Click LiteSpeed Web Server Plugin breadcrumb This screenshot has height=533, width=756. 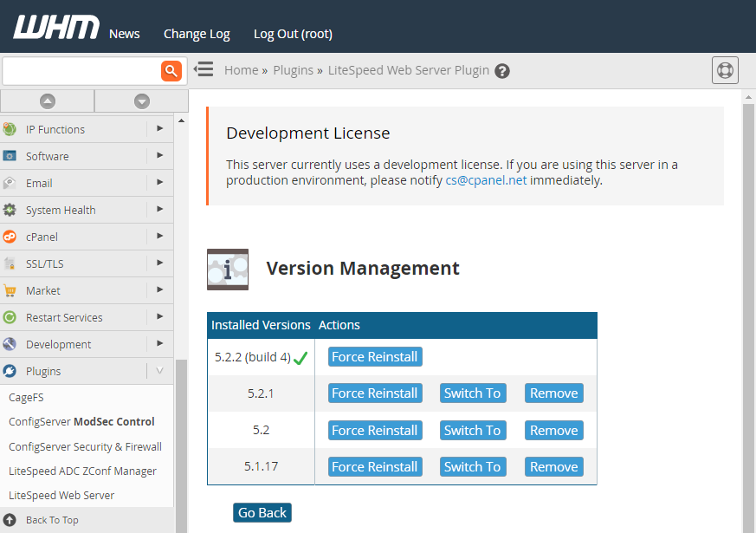[x=409, y=70]
